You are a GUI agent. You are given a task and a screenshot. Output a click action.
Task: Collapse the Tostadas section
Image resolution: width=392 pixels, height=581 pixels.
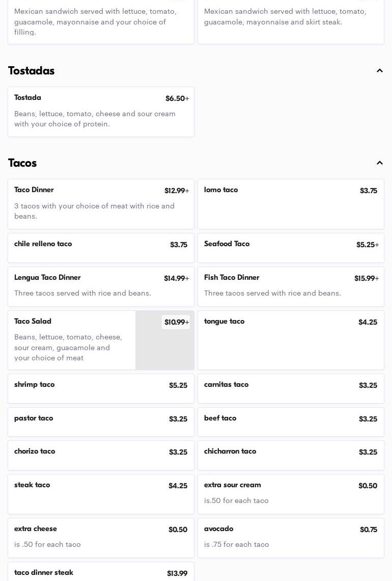click(379, 71)
